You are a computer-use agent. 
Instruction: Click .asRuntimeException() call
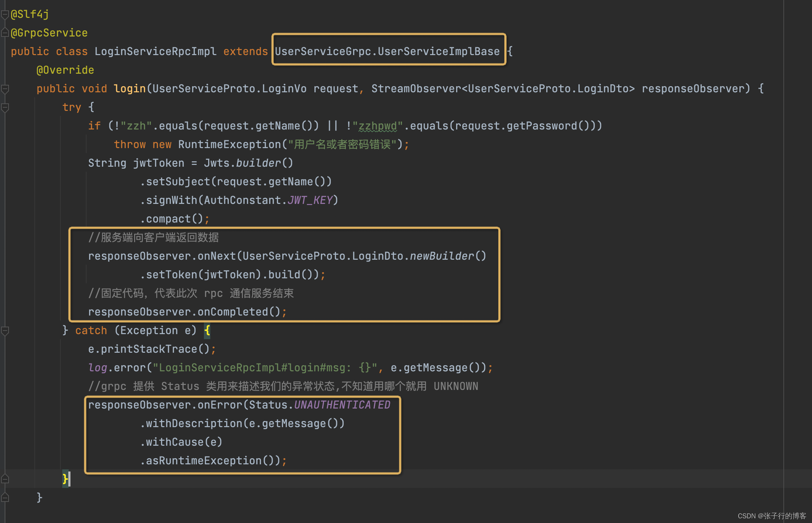210,461
